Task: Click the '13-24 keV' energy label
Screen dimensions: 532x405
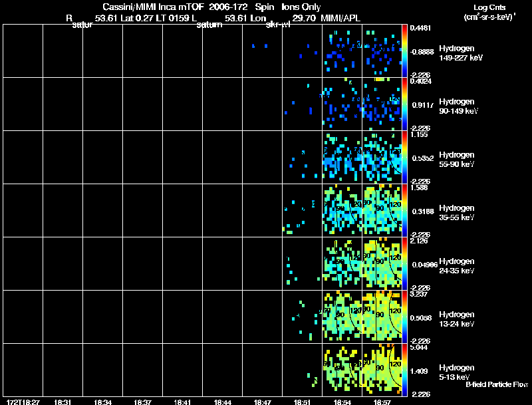Action: point(456,324)
